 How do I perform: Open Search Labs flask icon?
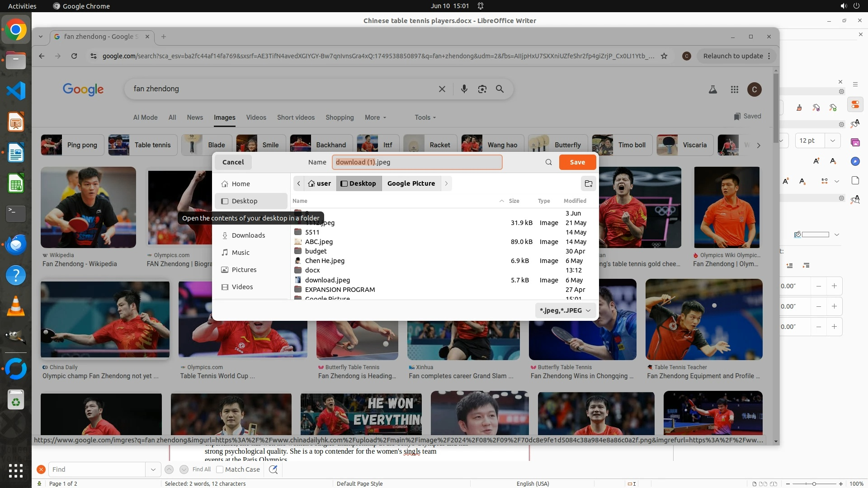[x=712, y=89]
